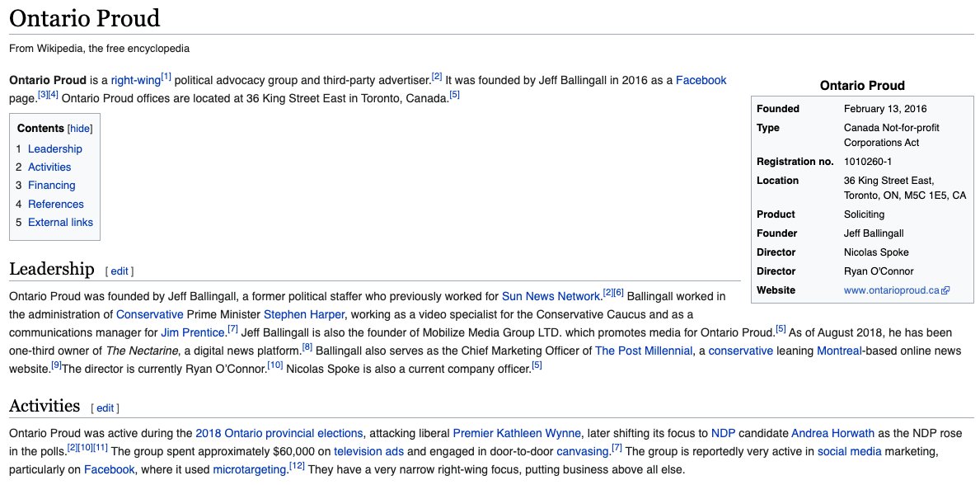The image size is (980, 485).
Task: Open citation [9] after online news website
Action: [56, 365]
